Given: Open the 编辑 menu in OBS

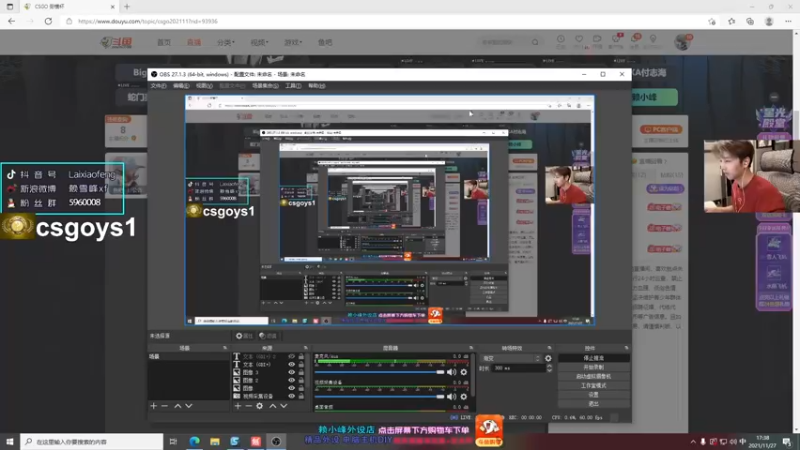Looking at the screenshot, I should 181,86.
